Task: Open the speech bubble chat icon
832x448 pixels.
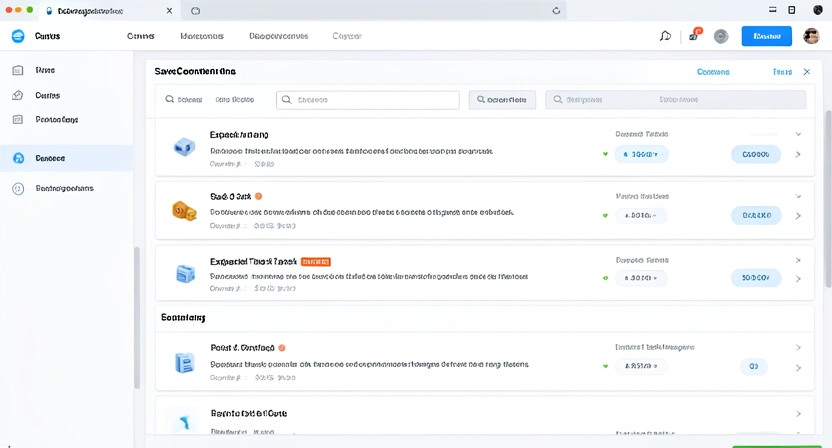Action: tap(665, 36)
